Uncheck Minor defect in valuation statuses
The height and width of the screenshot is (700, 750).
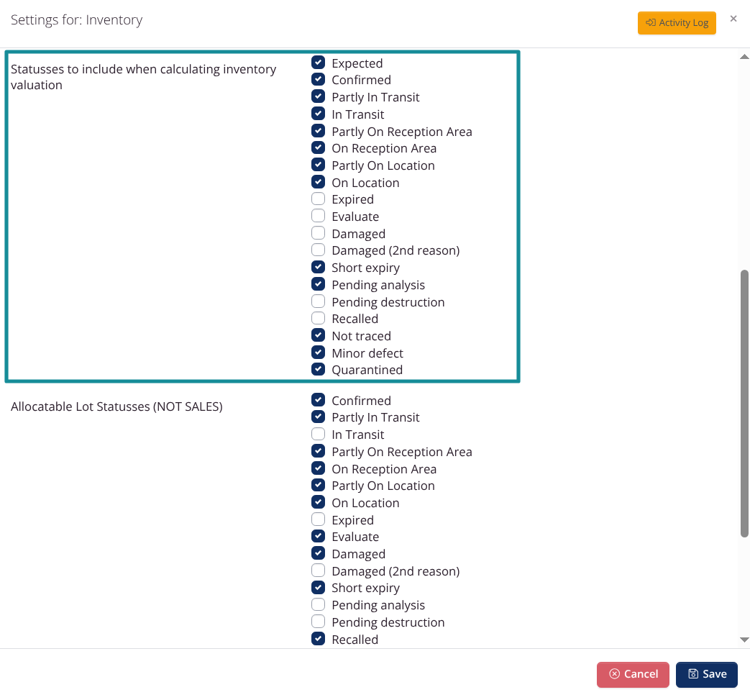pos(318,352)
